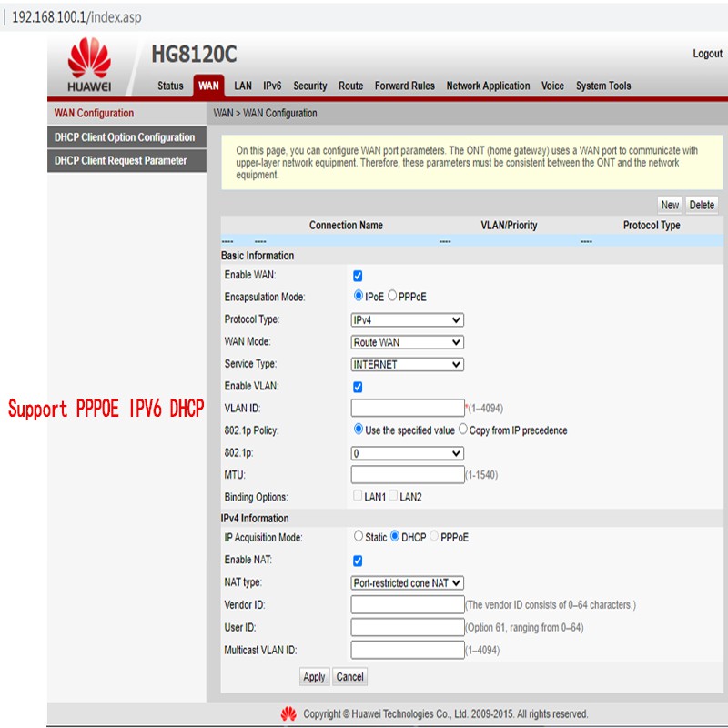Click the Apply button
728x728 pixels.
[x=314, y=677]
